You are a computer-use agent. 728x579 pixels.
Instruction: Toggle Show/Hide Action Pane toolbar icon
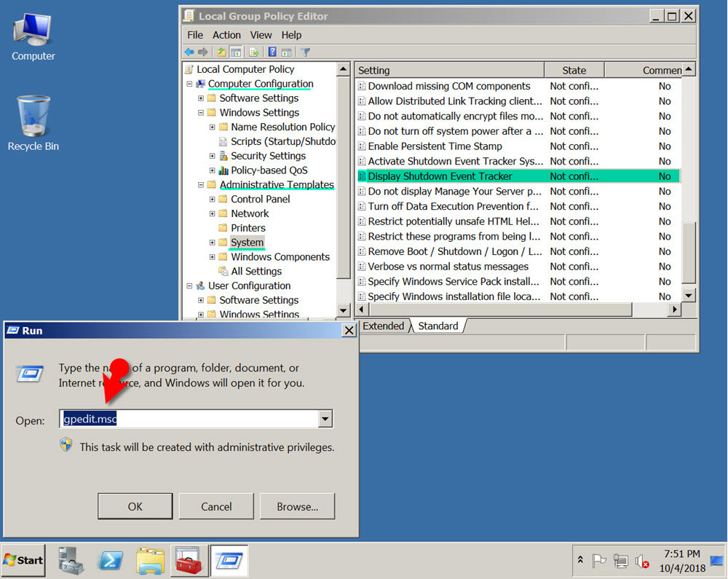(x=286, y=52)
